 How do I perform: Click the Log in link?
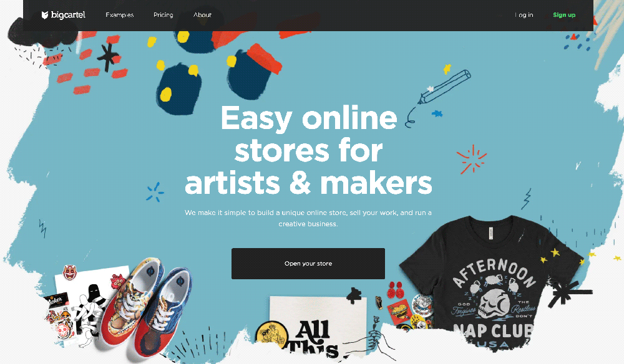tap(524, 15)
